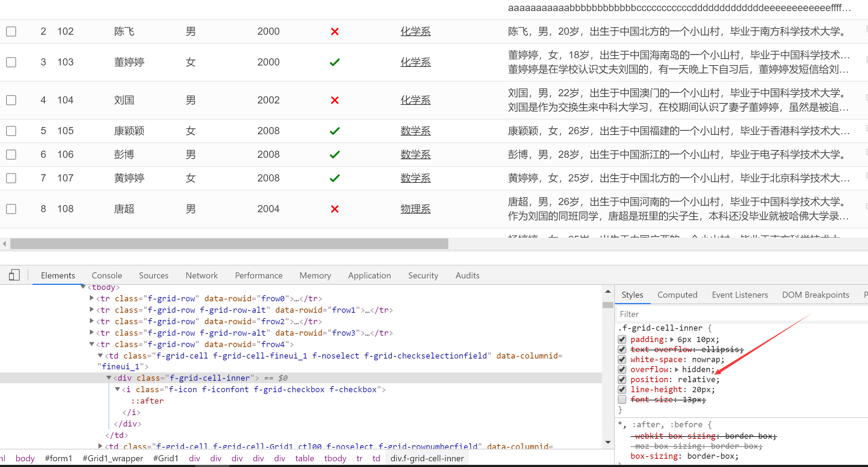Image resolution: width=868 pixels, height=467 pixels.
Task: Expand the tr node with rowid frow0
Action: tap(92, 298)
